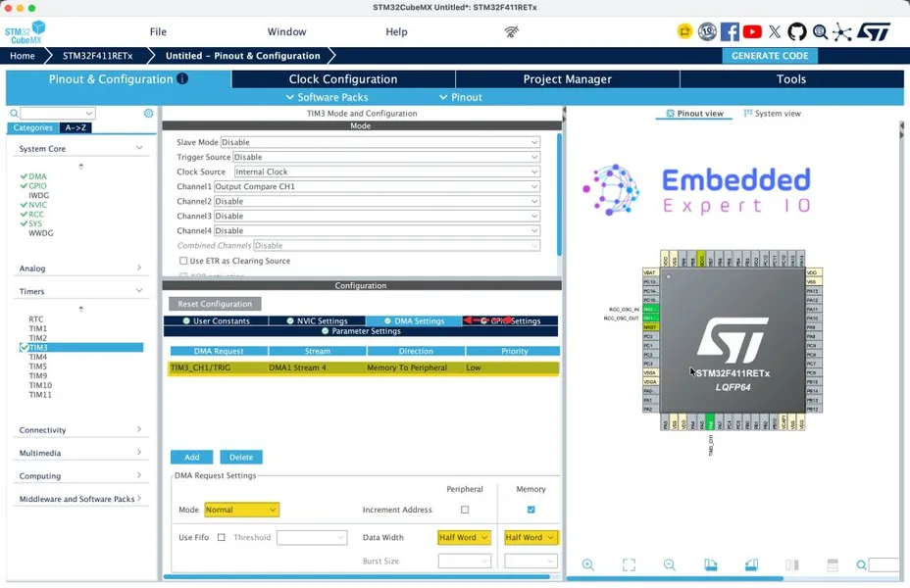910x588 pixels.
Task: Click the category search magnifier icon
Action: click(x=14, y=113)
